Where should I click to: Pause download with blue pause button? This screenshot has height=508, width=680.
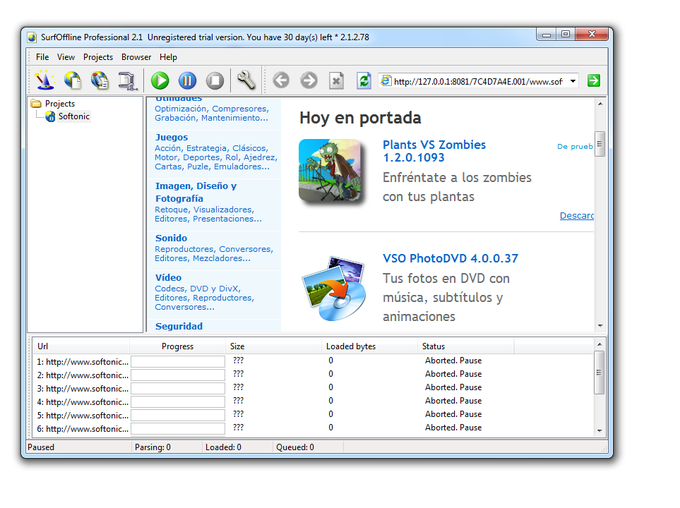click(x=187, y=81)
